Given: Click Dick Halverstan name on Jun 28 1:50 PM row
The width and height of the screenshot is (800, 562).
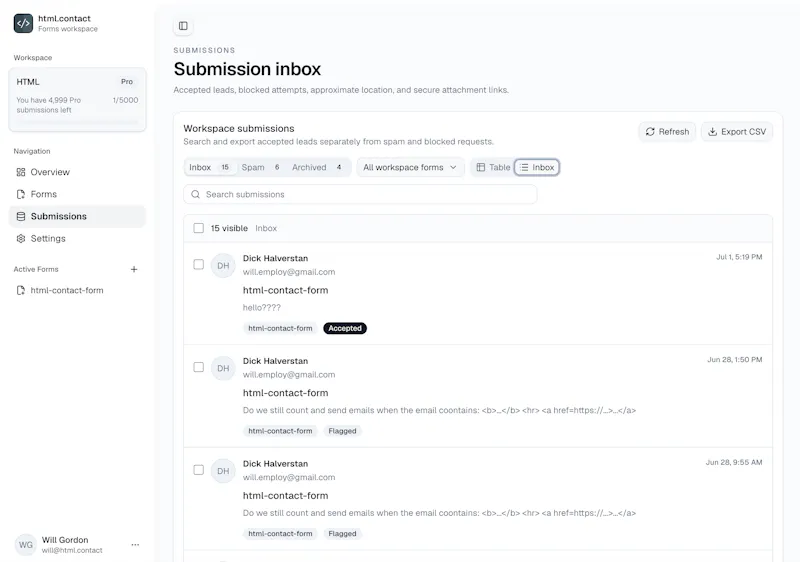Looking at the screenshot, I should [276, 361].
